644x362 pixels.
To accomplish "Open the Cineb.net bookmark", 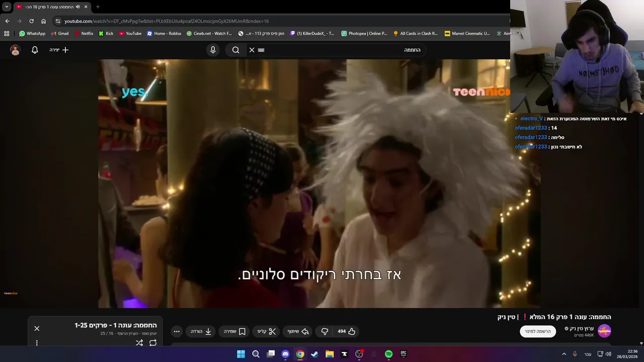I will 209,34.
